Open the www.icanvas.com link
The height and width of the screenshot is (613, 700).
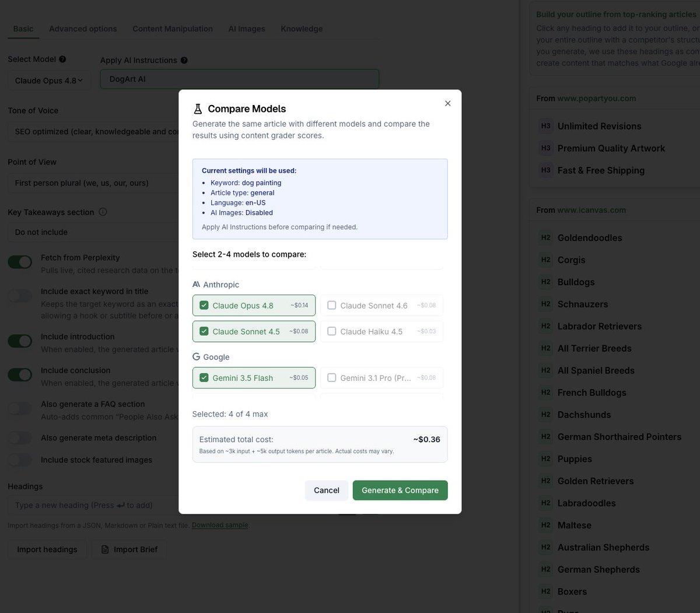591,210
